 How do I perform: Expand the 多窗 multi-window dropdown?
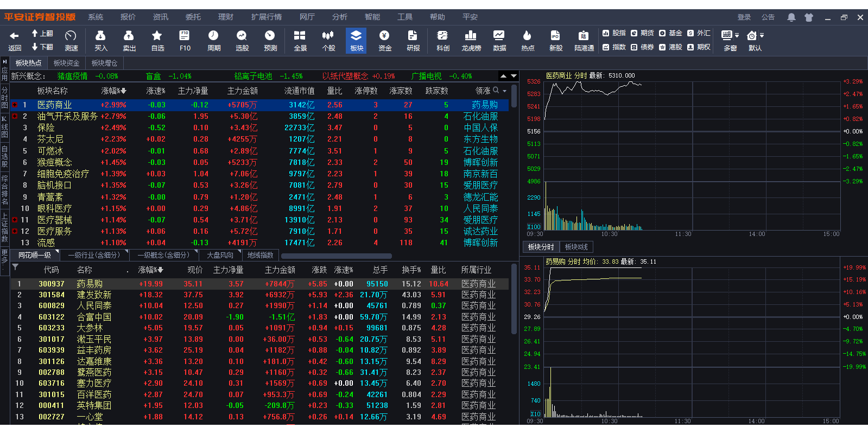(x=737, y=36)
